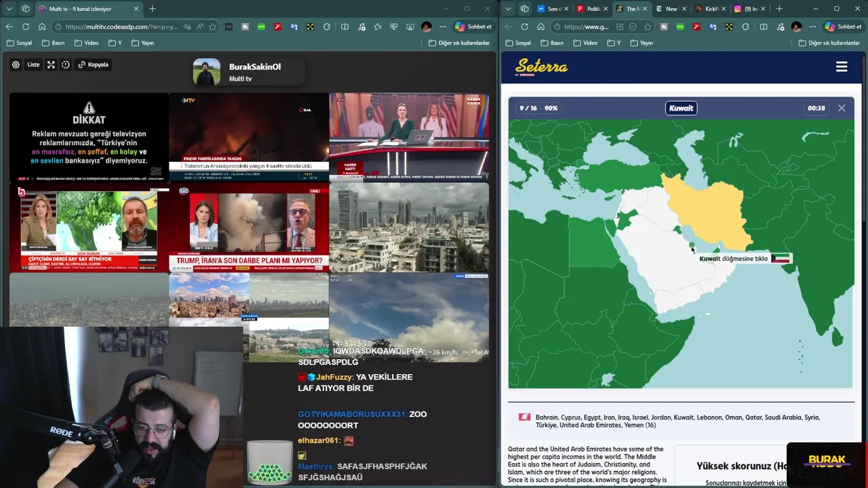Open favorites list icon in Multi tv window
The height and width of the screenshot is (488, 868).
pos(377,26)
